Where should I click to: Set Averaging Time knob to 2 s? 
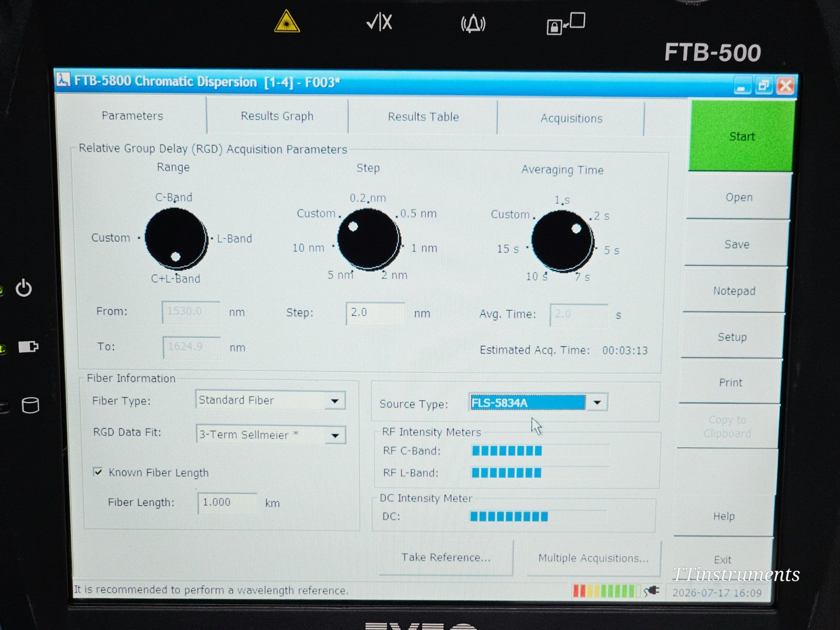tap(602, 216)
